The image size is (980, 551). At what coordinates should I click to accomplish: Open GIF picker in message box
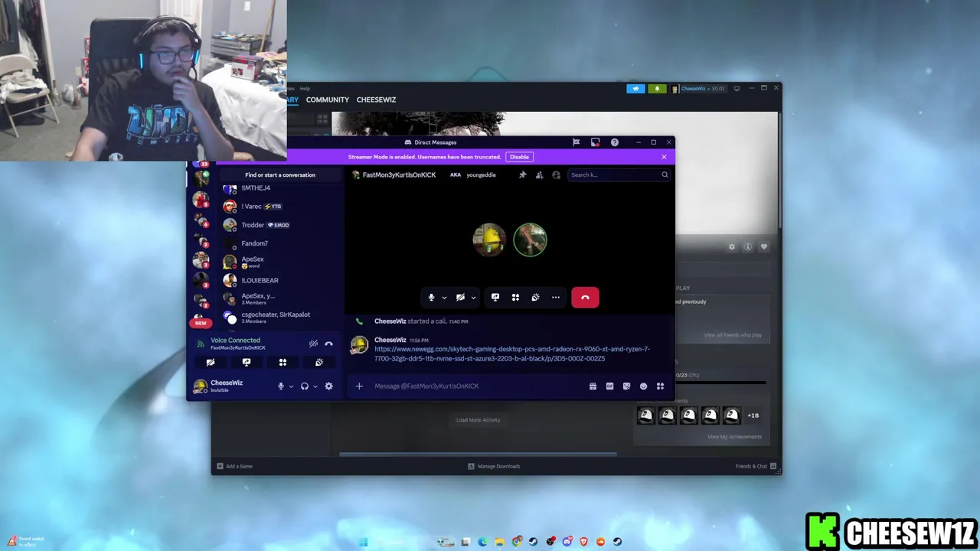point(609,386)
